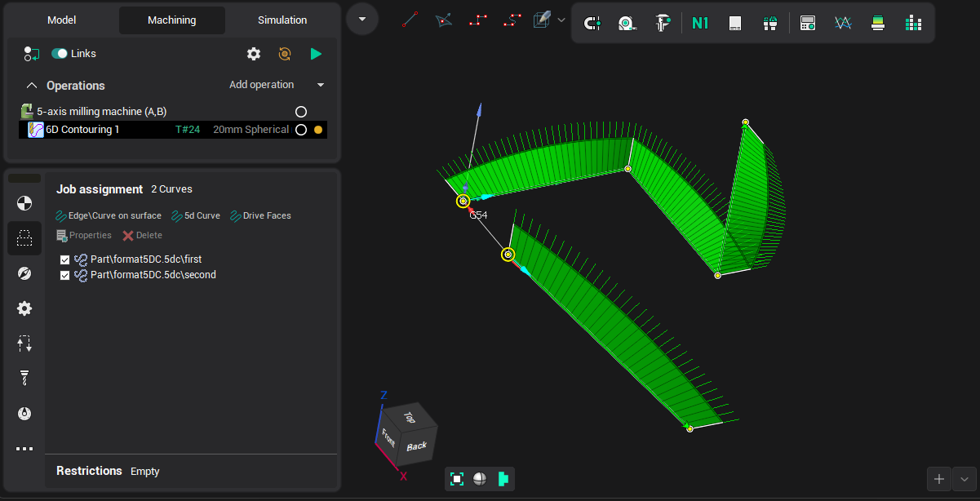Select the red straight line sketch tool
980x501 pixels.
[x=410, y=20]
